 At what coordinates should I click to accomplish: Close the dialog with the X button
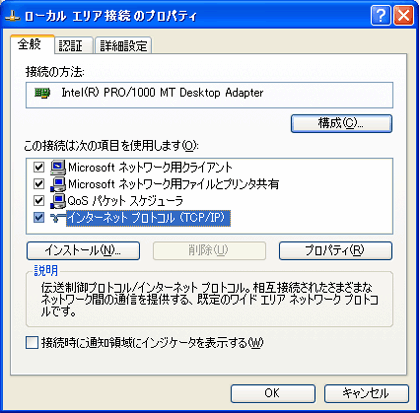coord(403,16)
